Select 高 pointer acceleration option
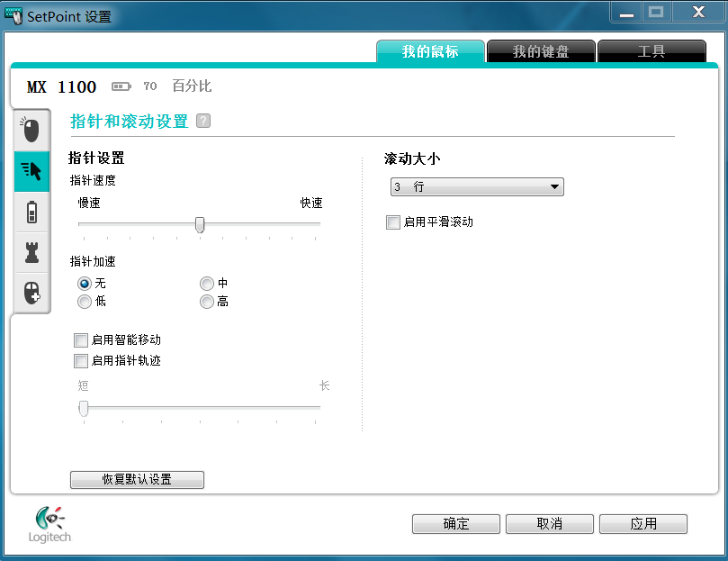This screenshot has width=728, height=561. (x=207, y=302)
